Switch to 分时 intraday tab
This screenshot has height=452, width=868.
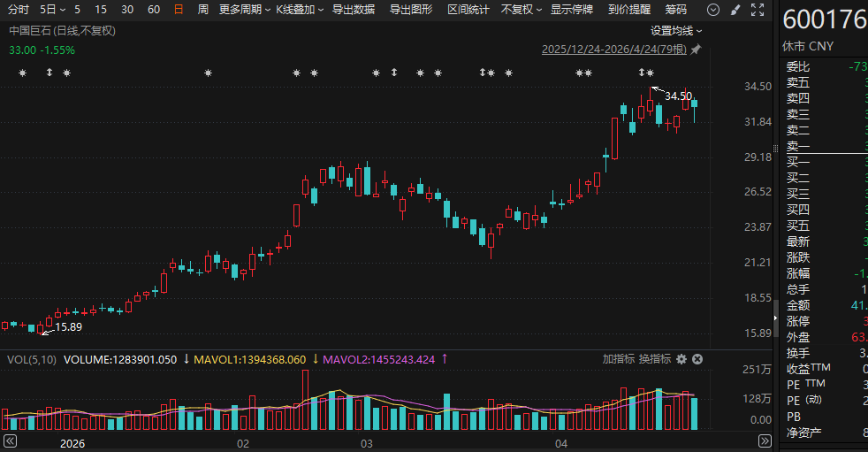pyautogui.click(x=18, y=10)
